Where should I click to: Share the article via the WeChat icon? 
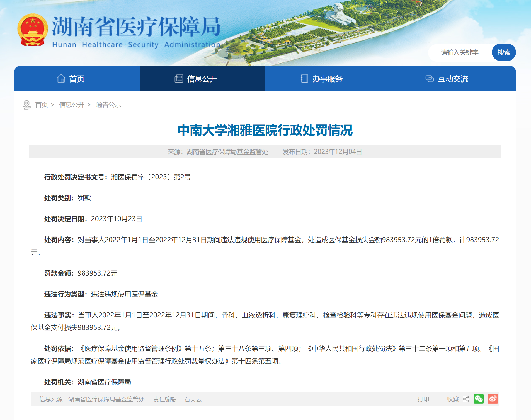click(479, 399)
